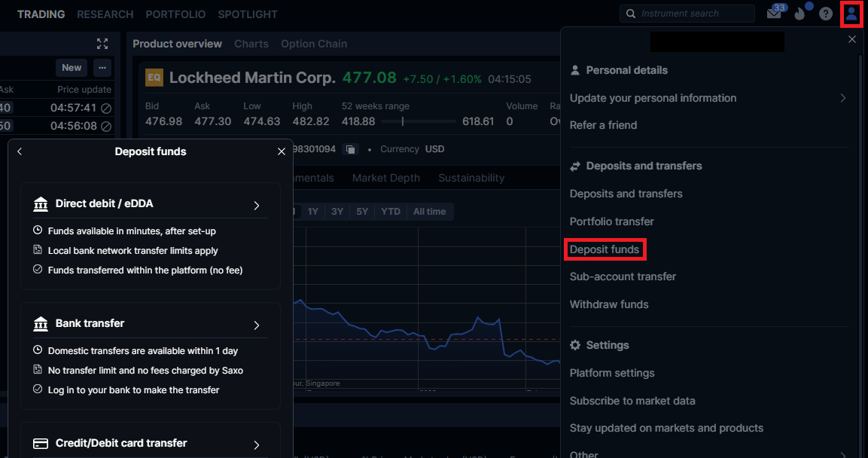This screenshot has height=458, width=868.
Task: Open Portfolio transfer
Action: pos(612,221)
